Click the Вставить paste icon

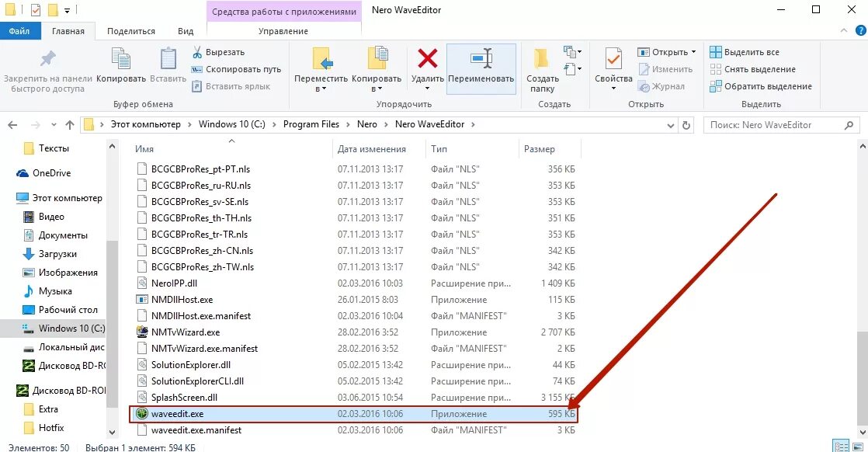(x=168, y=59)
